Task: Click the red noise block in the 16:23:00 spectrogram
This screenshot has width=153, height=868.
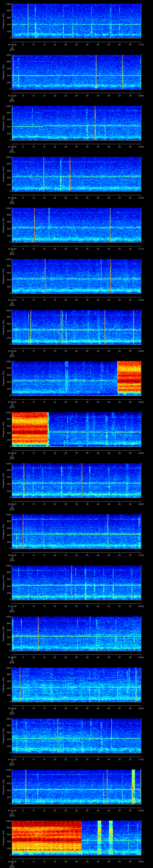Action: (129, 377)
